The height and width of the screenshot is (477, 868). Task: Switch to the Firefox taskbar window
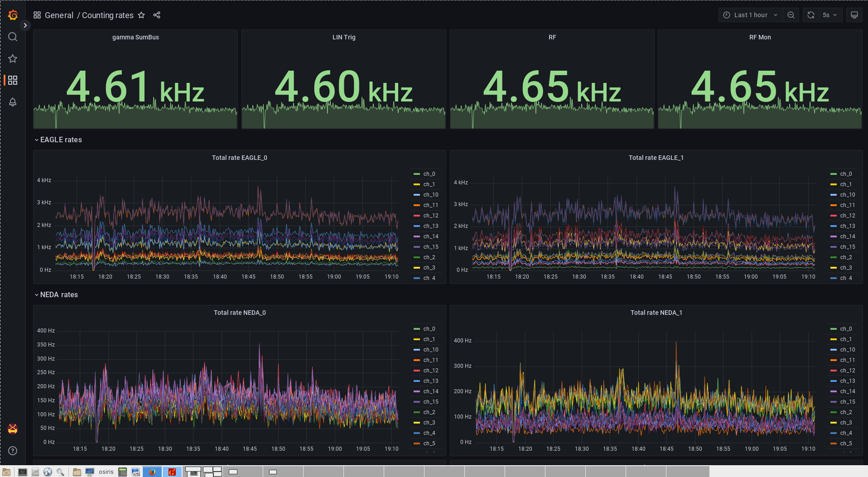pyautogui.click(x=152, y=472)
